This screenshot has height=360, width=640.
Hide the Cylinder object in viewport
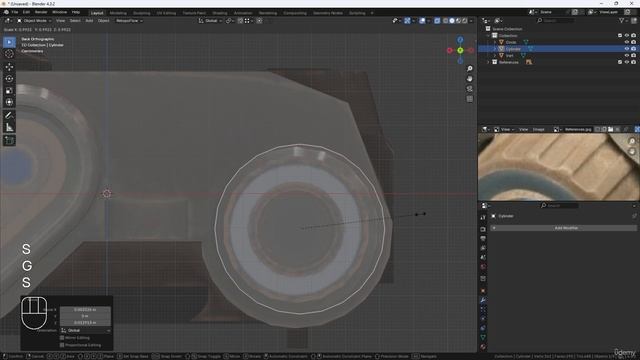click(627, 49)
